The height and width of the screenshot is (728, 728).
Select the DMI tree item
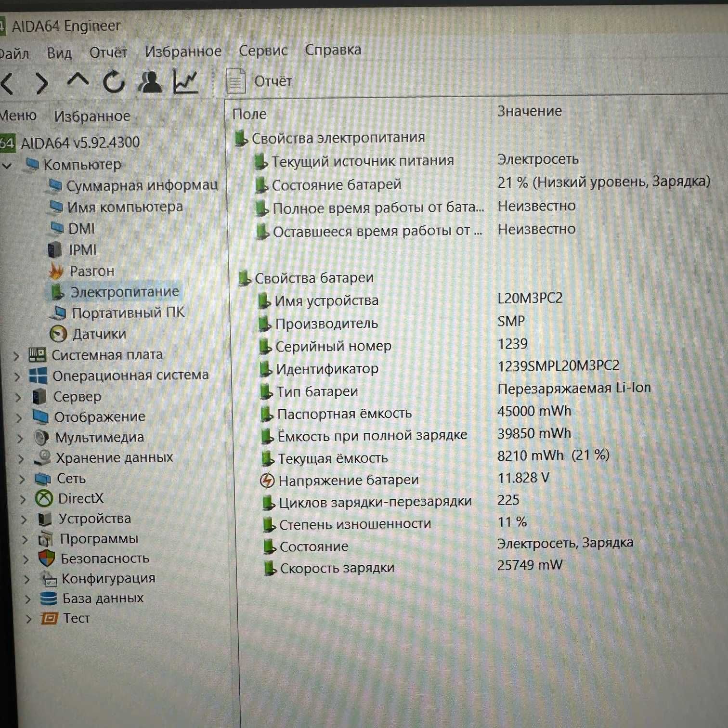tap(73, 228)
